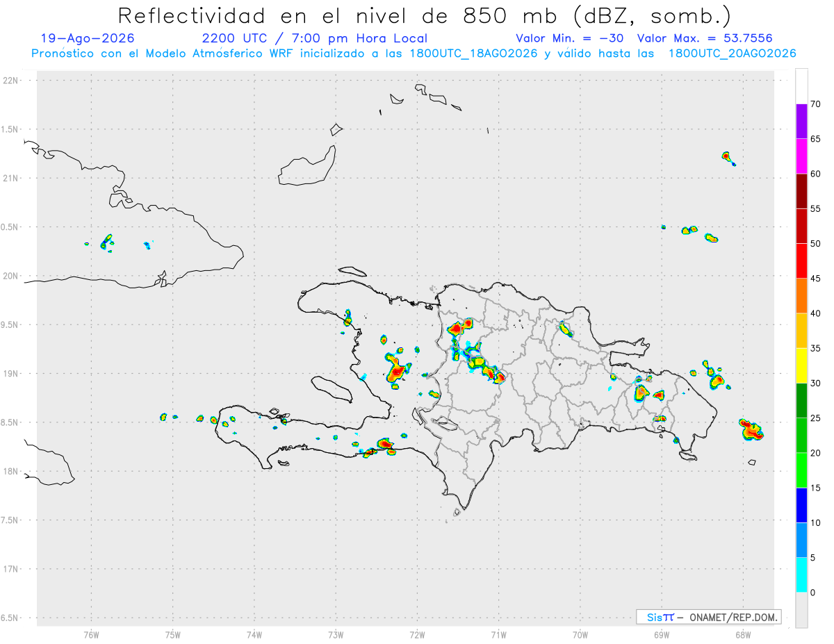834x644 pixels.
Task: Click the '1800UTC_20AGO2026' valid-until time
Action: [732, 53]
